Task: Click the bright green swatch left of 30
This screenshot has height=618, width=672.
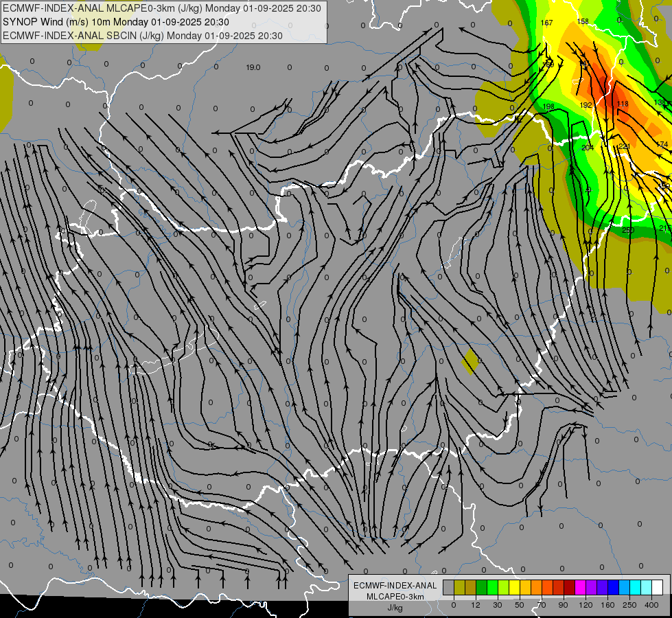Action: coord(492,587)
